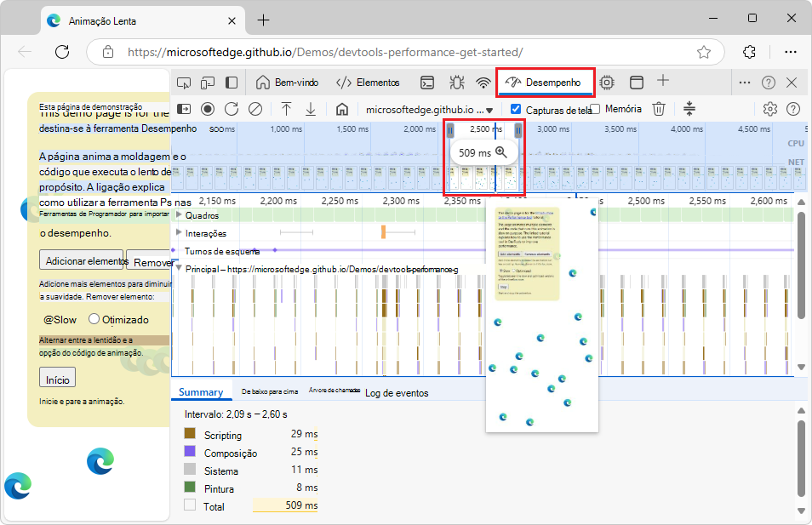The image size is (812, 525).
Task: Click the right overview selection handle
Action: pos(518,130)
